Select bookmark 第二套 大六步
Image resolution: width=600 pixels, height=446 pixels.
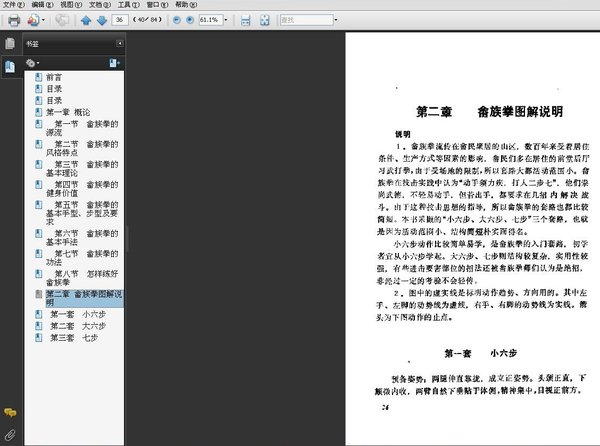pos(78,326)
